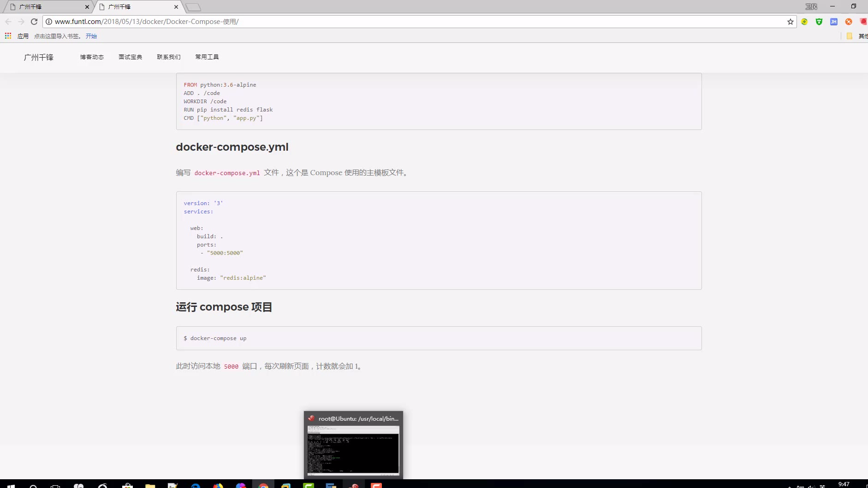Reload the current page

[x=34, y=22]
